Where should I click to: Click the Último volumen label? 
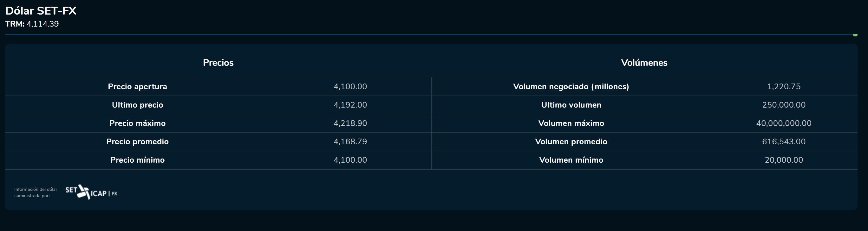pyautogui.click(x=571, y=105)
